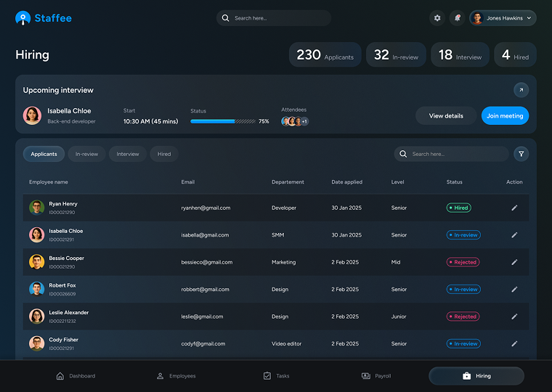Screen dimensions: 552x392
Task: Click the 230 Applicants stat card
Action: (325, 54)
